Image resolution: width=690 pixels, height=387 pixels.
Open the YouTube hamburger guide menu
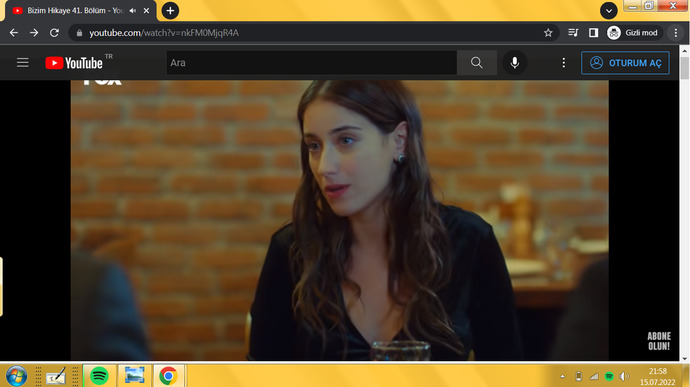click(x=23, y=63)
